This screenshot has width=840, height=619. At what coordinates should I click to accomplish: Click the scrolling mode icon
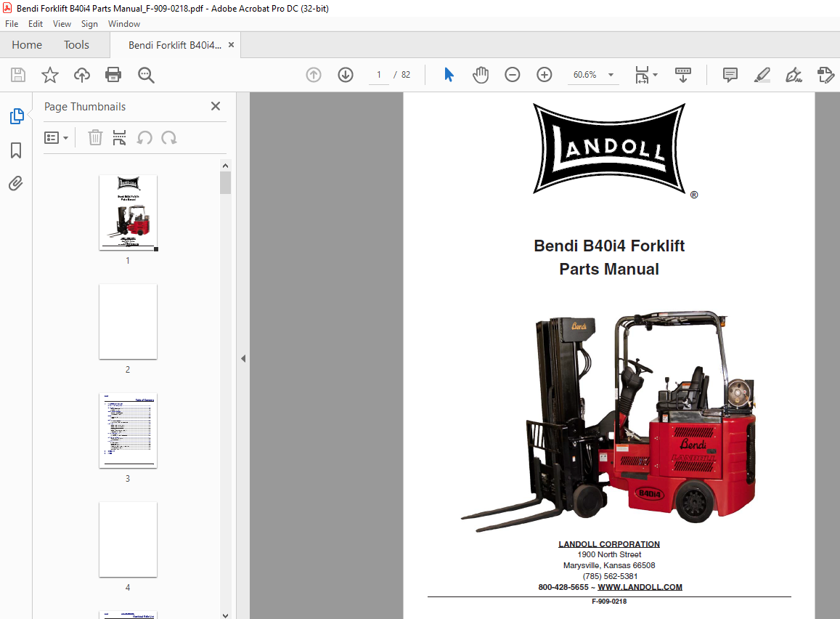coord(683,75)
